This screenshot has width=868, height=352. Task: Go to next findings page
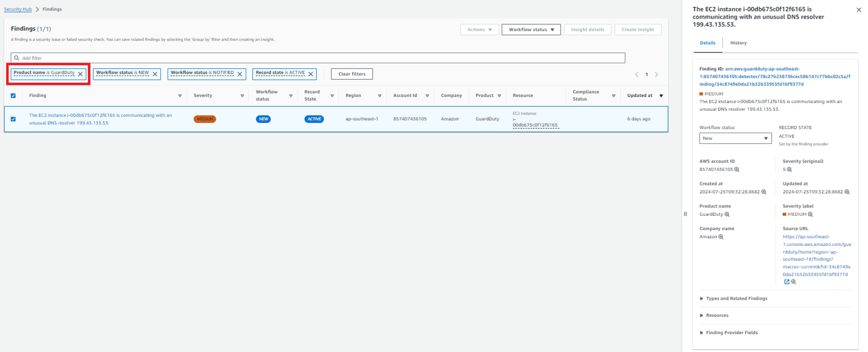click(x=657, y=75)
